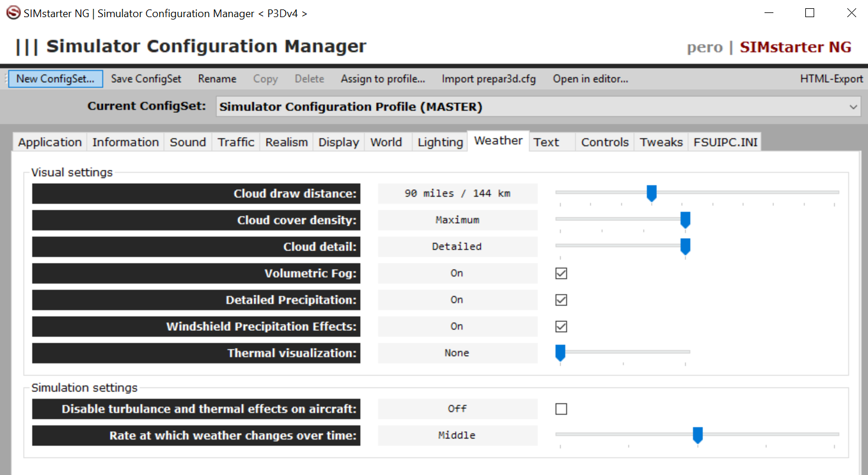Click New ConfigSet... button

click(56, 79)
